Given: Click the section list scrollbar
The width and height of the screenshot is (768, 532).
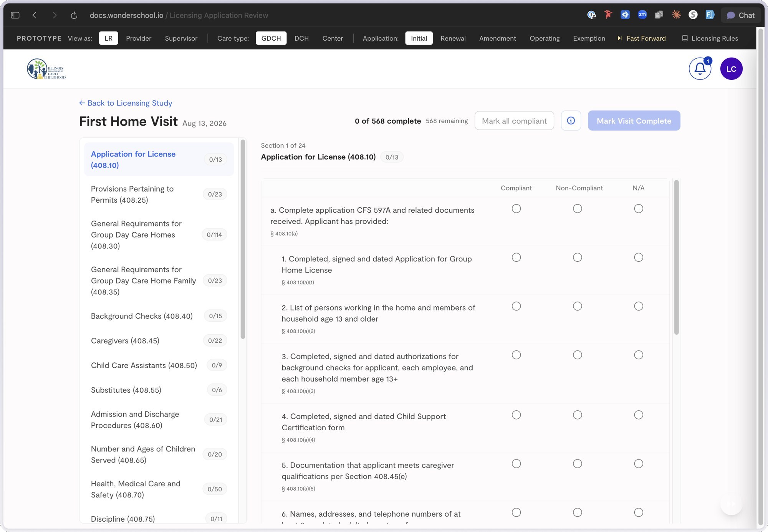Looking at the screenshot, I should (243, 239).
